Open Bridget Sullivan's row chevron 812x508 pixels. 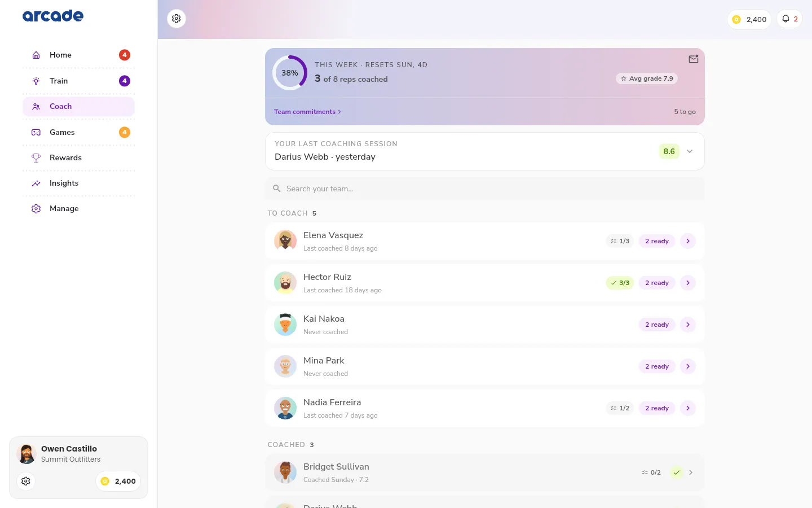691,472
